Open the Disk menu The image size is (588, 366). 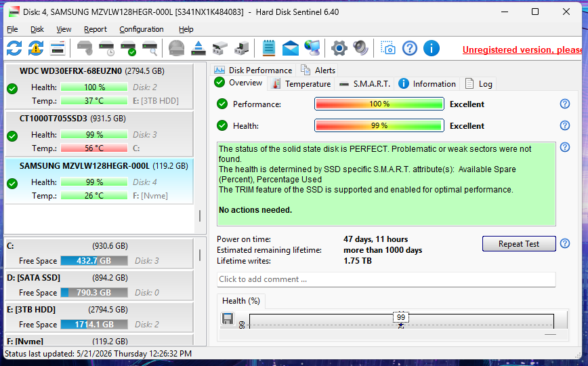[x=37, y=29]
